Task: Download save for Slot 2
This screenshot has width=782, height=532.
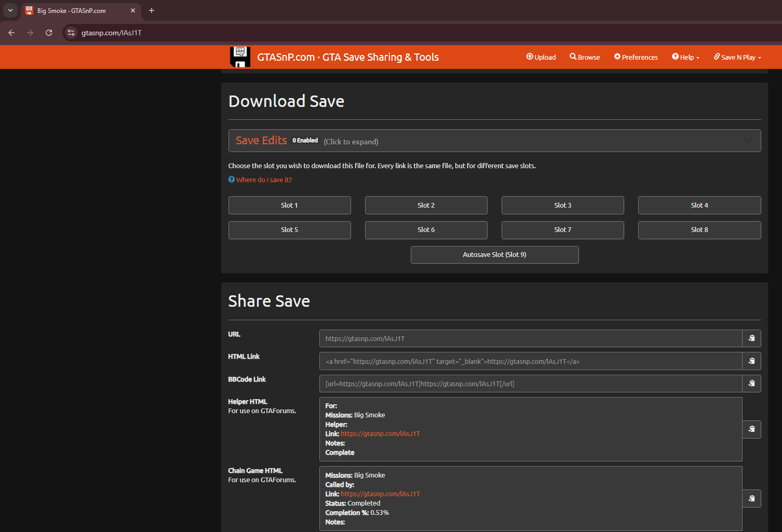Action: coord(426,205)
